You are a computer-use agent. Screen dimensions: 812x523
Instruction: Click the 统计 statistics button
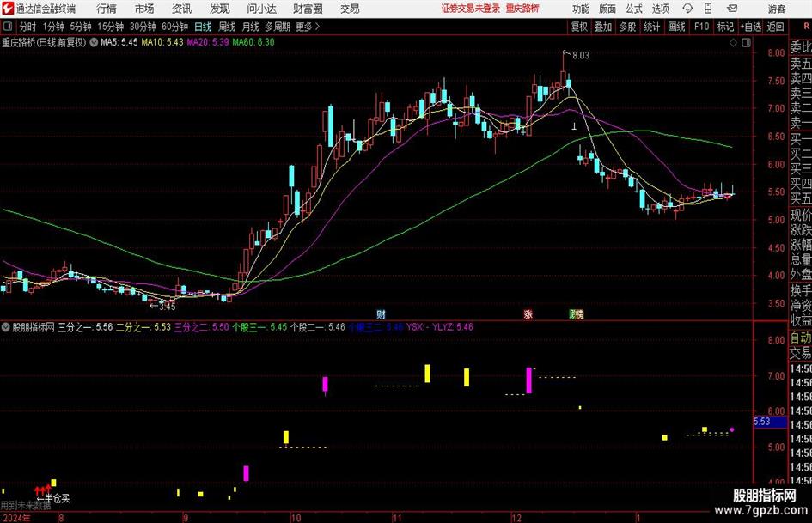[651, 27]
